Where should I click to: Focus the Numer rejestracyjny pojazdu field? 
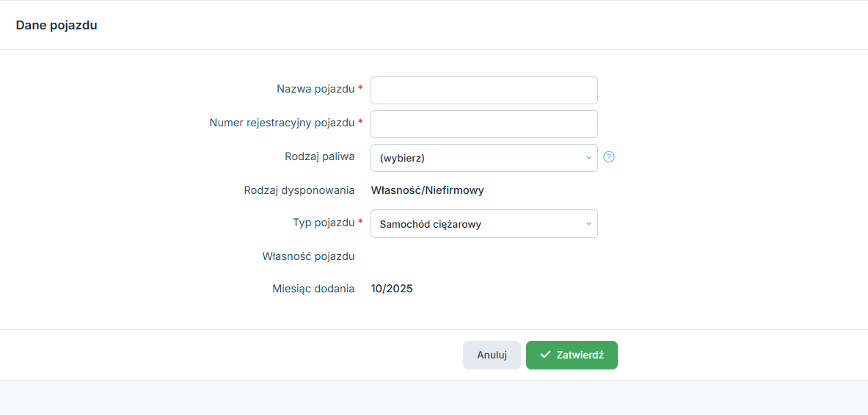(x=484, y=124)
